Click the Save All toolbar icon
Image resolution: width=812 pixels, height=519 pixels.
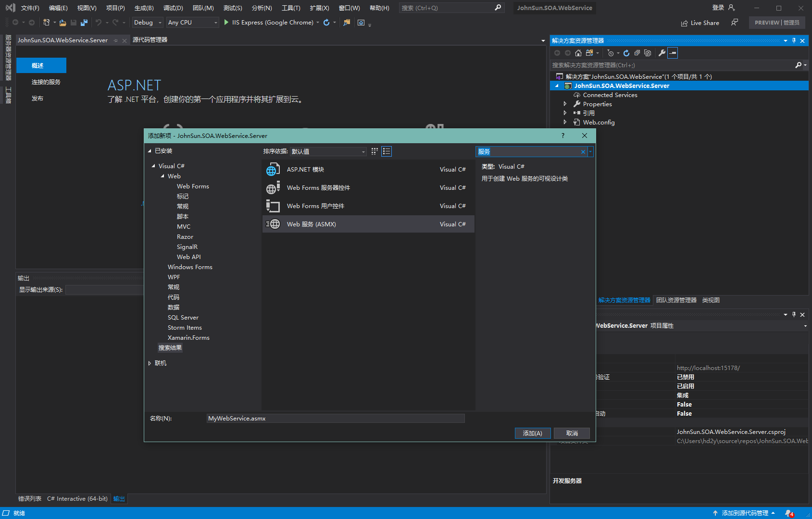pos(84,23)
